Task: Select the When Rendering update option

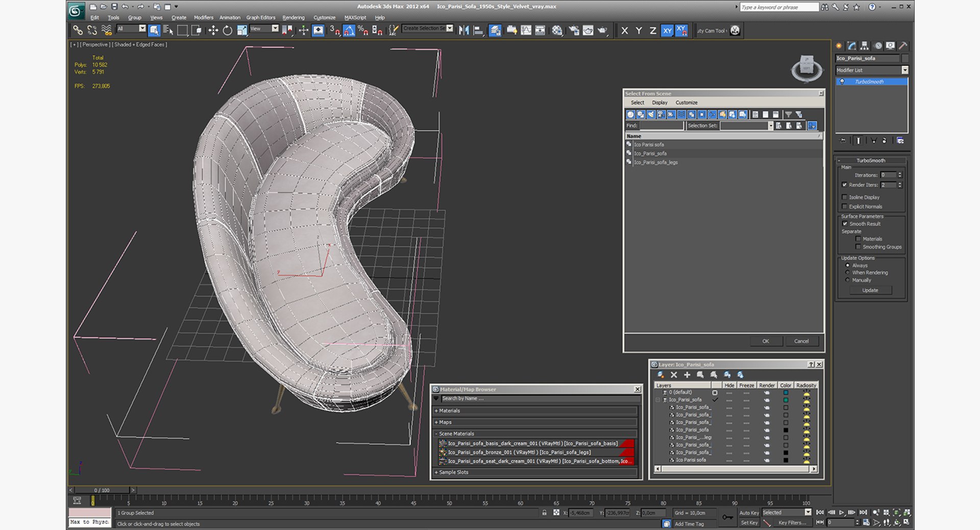Action: (x=848, y=273)
